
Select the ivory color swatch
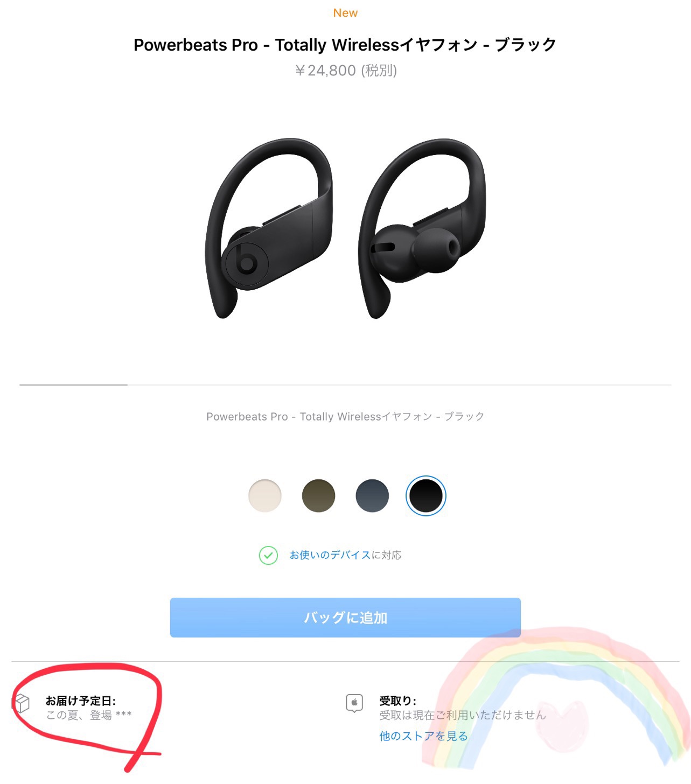pyautogui.click(x=265, y=495)
